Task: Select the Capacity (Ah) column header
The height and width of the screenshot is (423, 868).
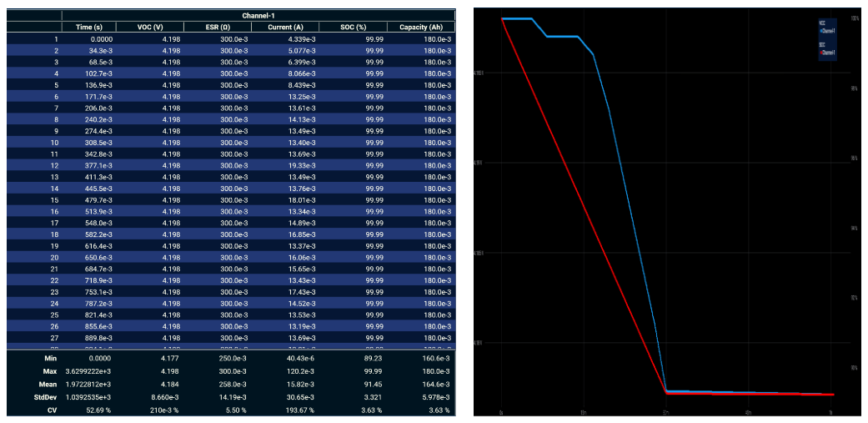Action: (x=420, y=27)
